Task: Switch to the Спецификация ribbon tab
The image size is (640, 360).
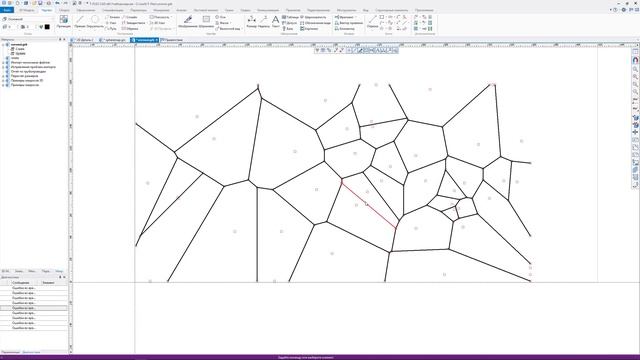Action: [x=113, y=10]
